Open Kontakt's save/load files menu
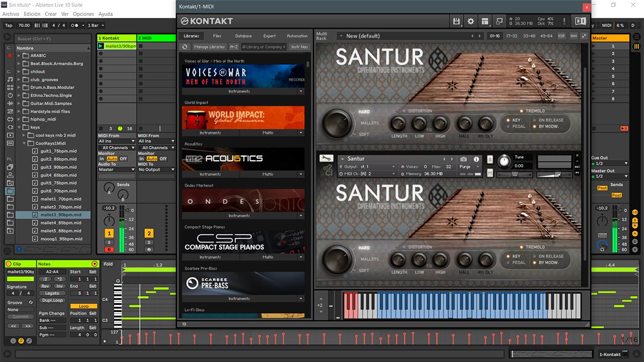Image resolution: width=644 pixels, height=362 pixels. click(x=457, y=21)
